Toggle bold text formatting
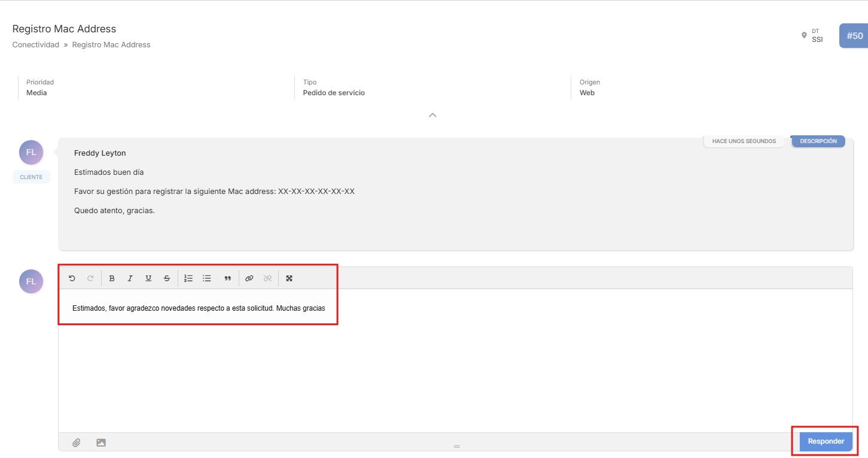This screenshot has width=868, height=458. [112, 278]
